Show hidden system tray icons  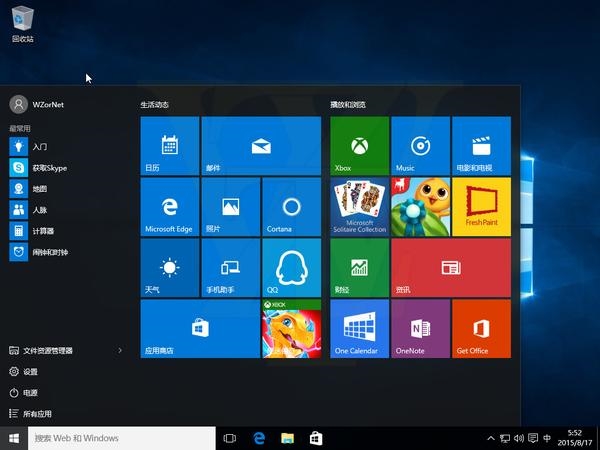(491, 438)
